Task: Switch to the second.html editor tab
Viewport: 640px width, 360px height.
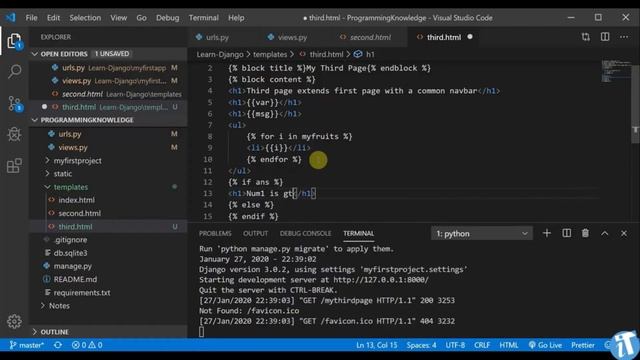Action: (370, 37)
